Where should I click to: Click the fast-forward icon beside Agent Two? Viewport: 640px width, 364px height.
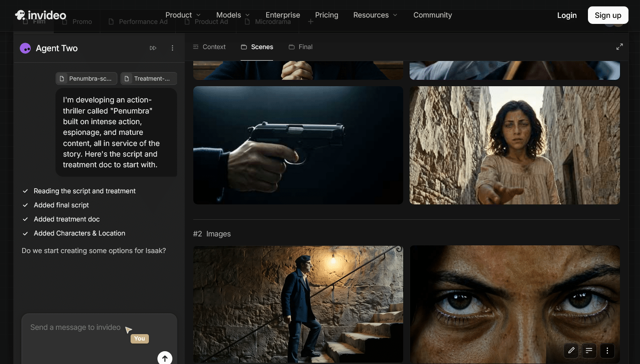[x=153, y=48]
